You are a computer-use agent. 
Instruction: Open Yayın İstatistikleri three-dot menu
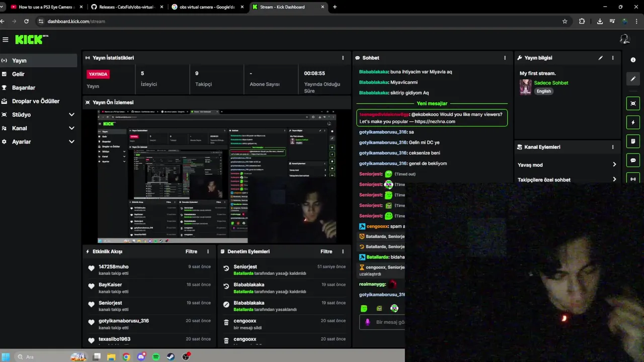(343, 58)
